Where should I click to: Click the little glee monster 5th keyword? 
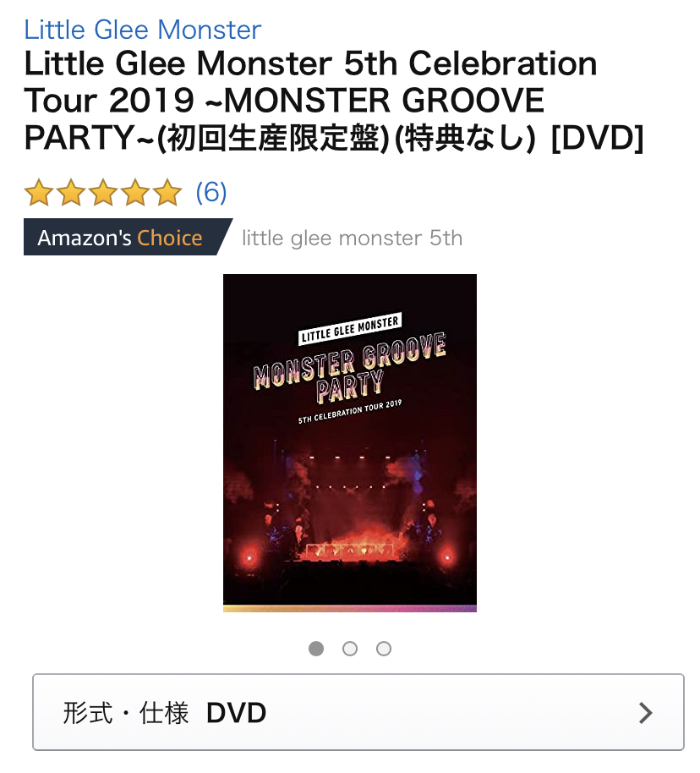[352, 238]
